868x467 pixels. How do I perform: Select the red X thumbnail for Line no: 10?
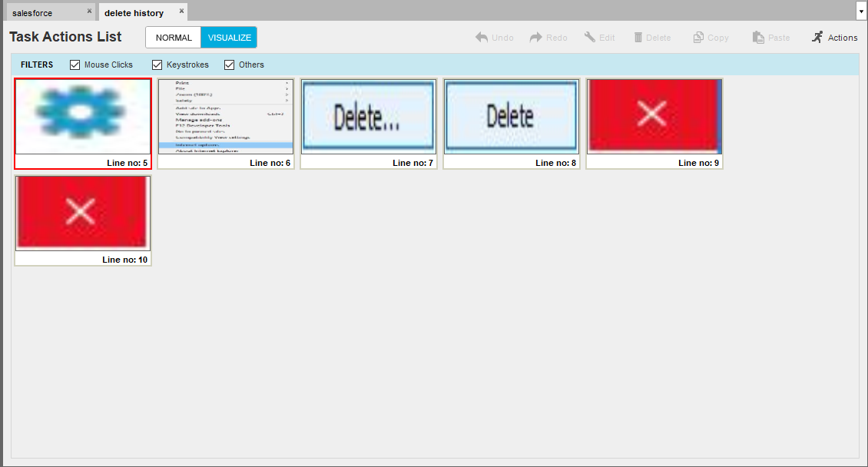82,213
